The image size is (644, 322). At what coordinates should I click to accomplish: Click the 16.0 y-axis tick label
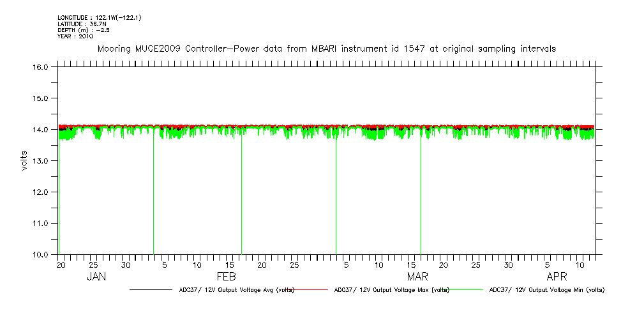41,67
